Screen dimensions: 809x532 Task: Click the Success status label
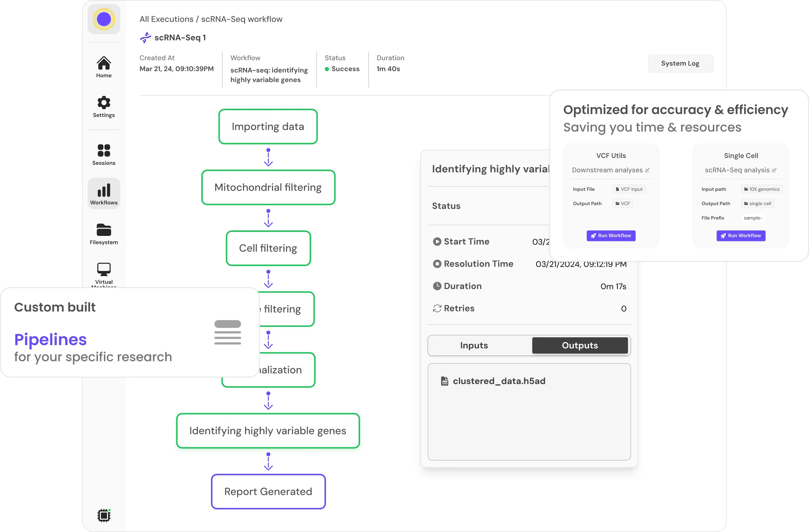coord(345,69)
